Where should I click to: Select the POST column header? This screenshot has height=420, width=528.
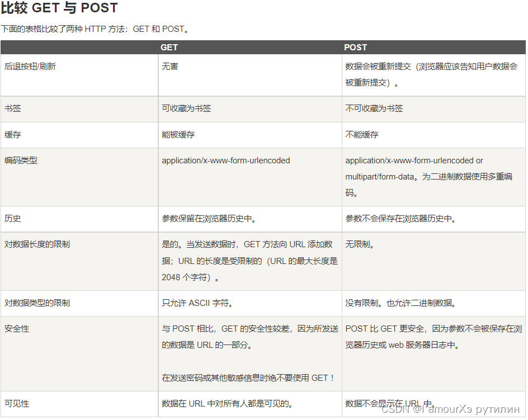click(356, 47)
